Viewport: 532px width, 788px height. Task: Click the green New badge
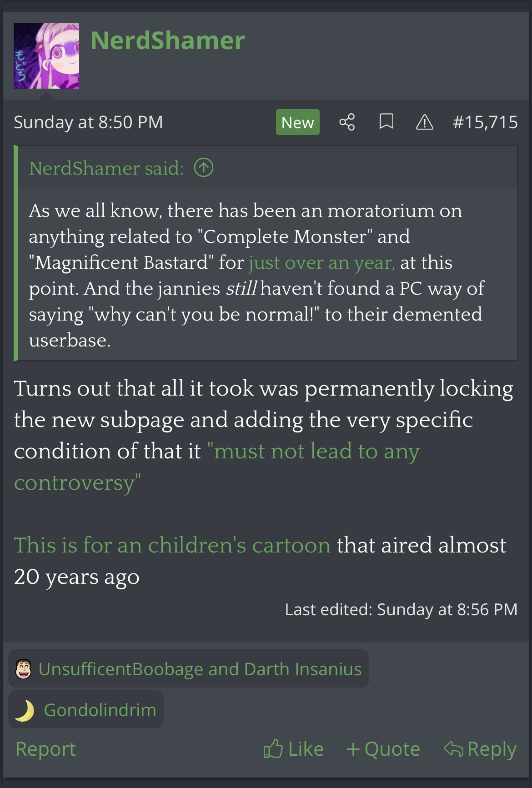(297, 122)
